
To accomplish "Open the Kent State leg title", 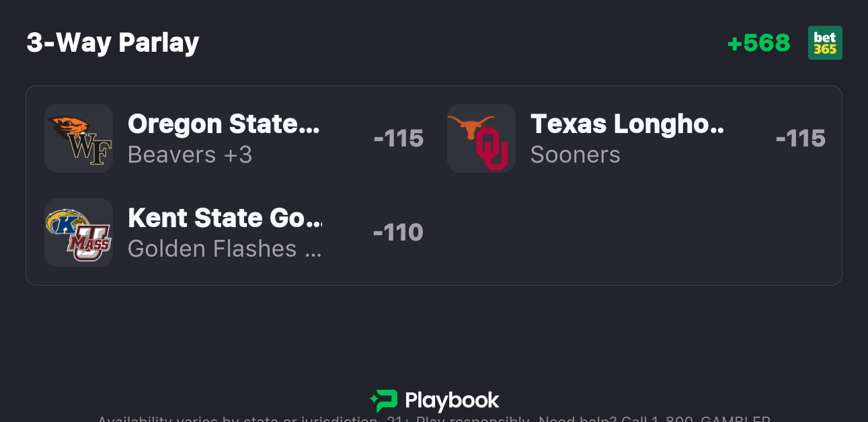I will pyautogui.click(x=225, y=218).
